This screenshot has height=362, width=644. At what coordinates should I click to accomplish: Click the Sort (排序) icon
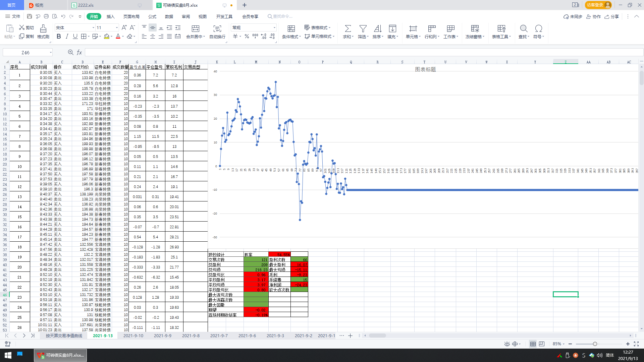coord(378,28)
